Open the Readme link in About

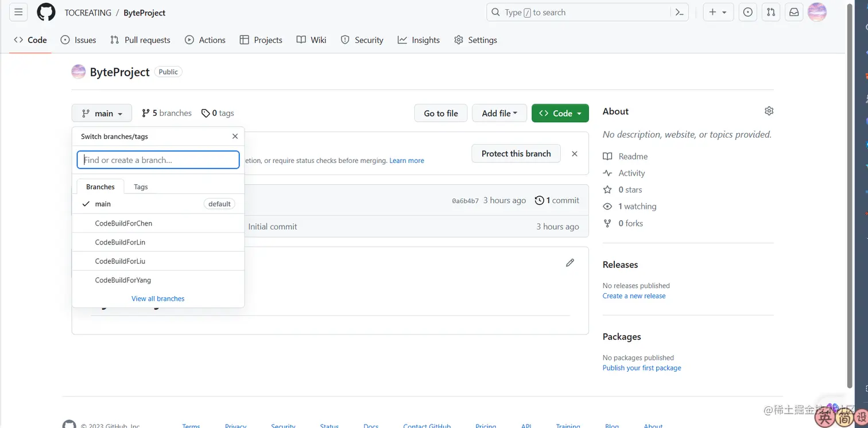pos(625,156)
